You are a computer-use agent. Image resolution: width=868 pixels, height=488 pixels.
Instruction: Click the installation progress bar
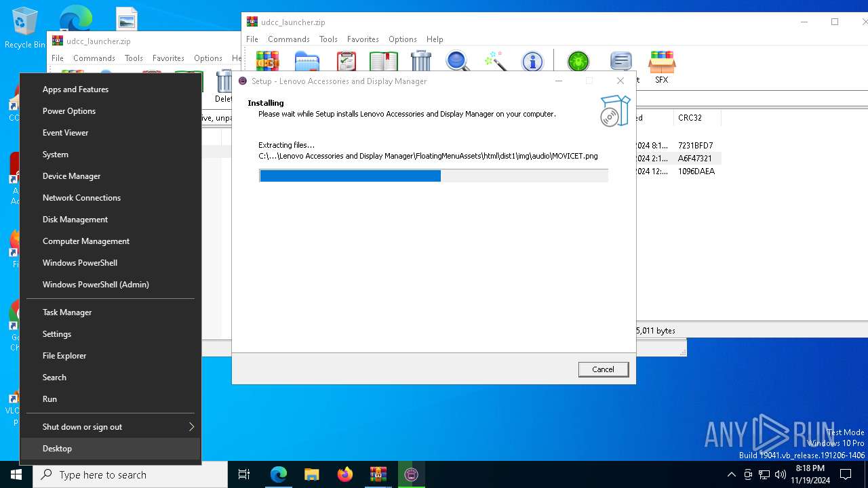[x=433, y=176]
